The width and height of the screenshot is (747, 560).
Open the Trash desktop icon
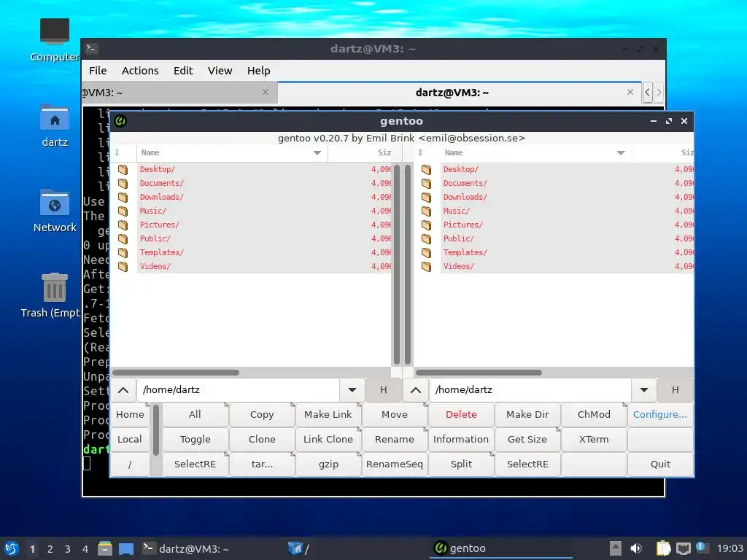[x=54, y=287]
